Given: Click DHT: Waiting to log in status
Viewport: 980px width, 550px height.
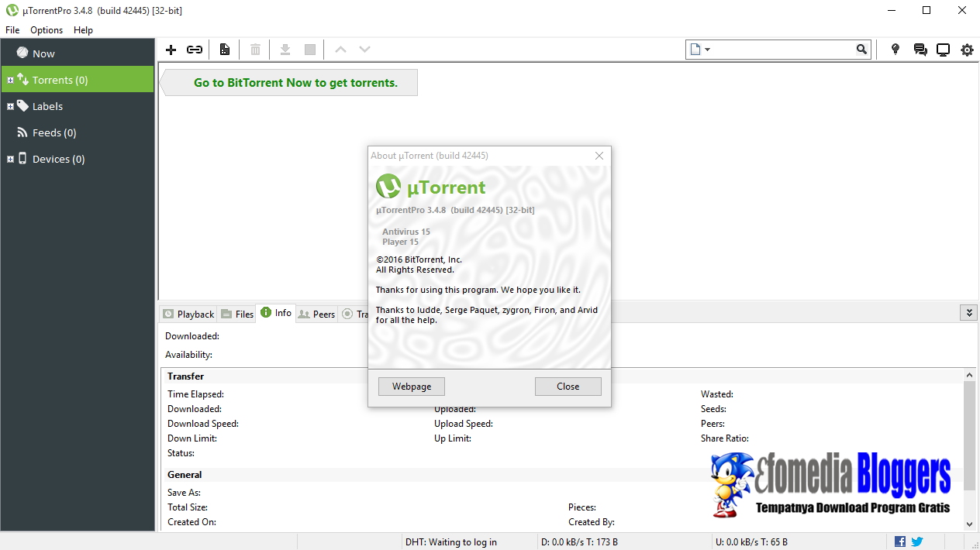Looking at the screenshot, I should point(451,541).
